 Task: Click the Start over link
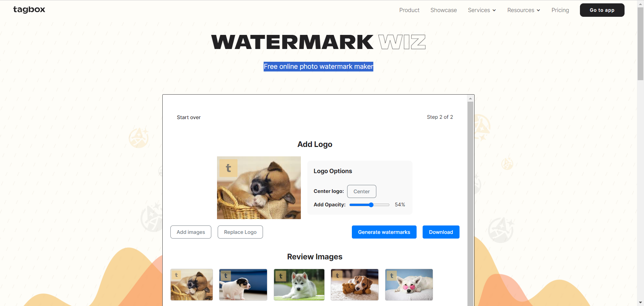click(x=189, y=117)
